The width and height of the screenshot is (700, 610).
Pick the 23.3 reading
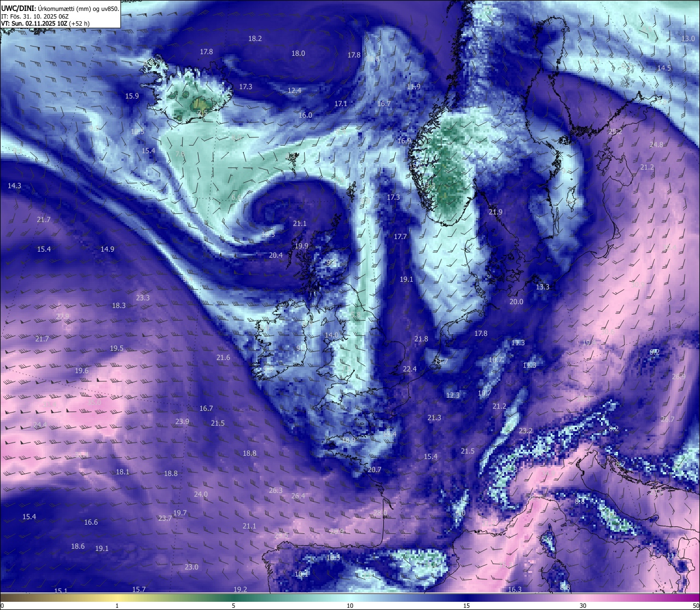coord(143,298)
